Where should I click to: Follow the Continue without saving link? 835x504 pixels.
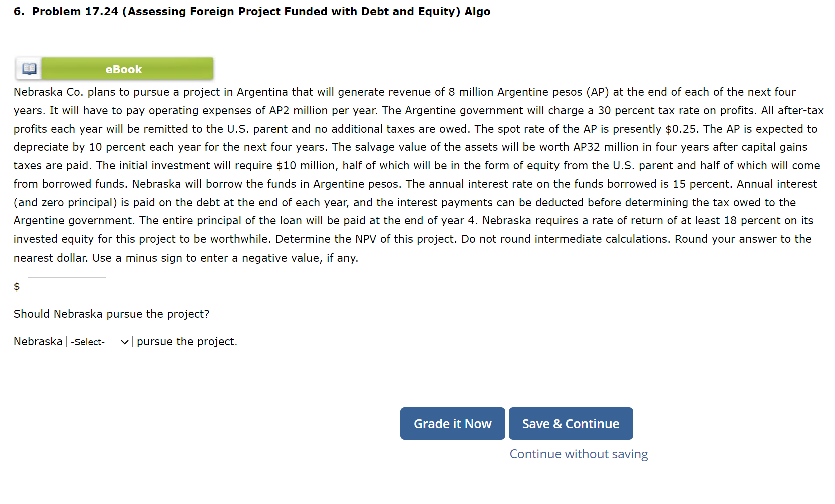pos(579,454)
